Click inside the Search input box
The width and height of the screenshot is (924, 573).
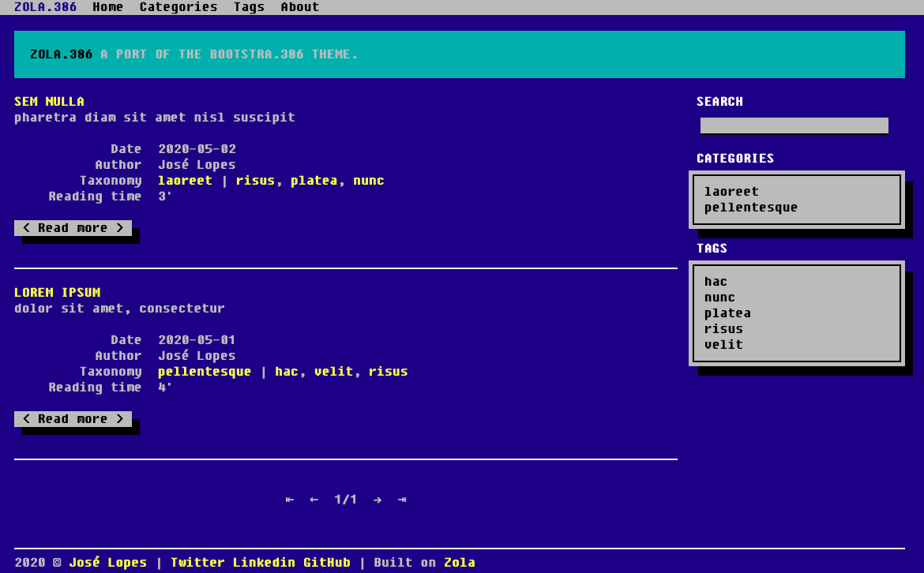pos(794,125)
